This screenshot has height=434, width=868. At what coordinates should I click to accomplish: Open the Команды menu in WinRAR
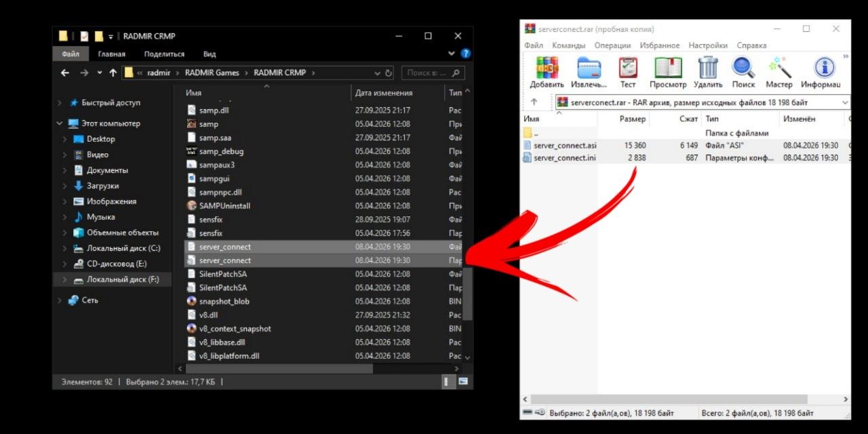(x=568, y=45)
